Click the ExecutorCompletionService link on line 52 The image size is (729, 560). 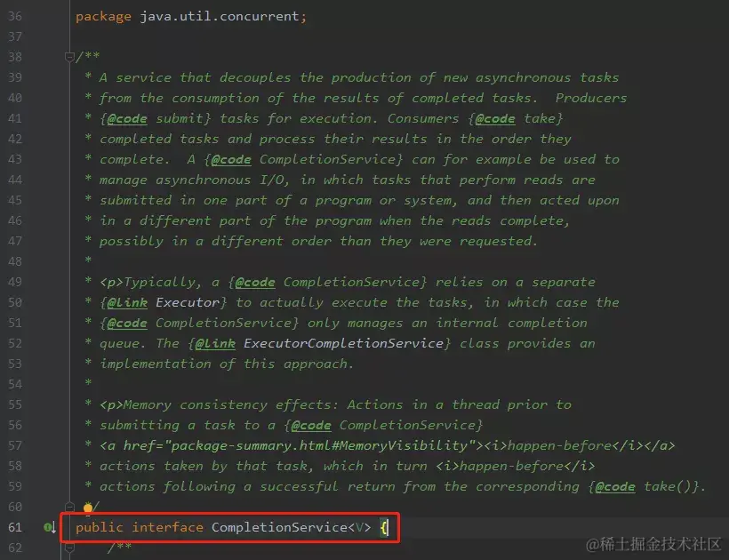click(x=343, y=343)
